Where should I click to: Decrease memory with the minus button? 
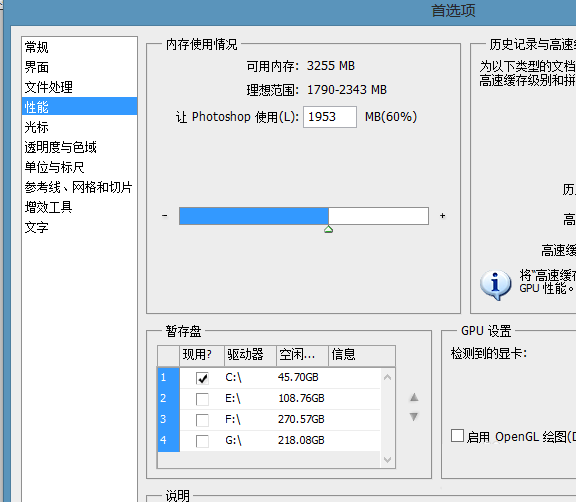165,216
